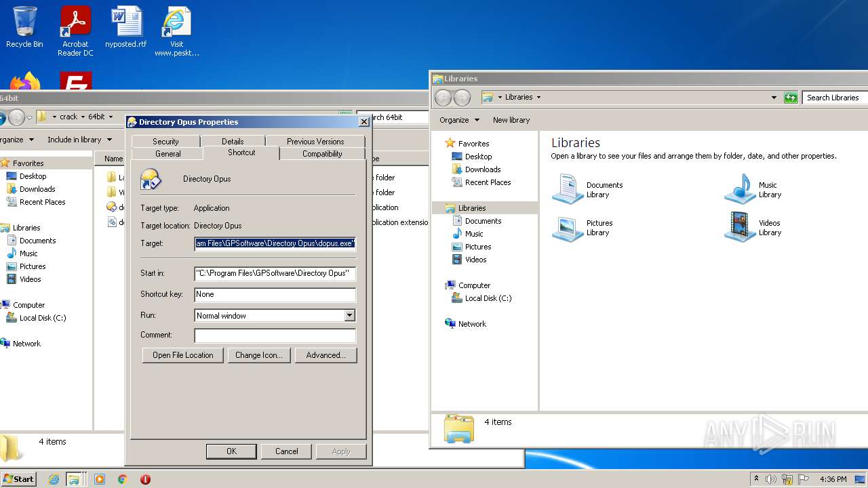Switch to the General tab
This screenshot has height=488, width=868.
click(x=168, y=154)
